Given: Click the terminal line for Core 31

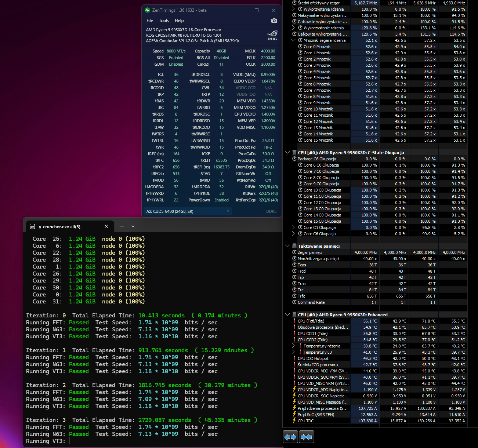Looking at the screenshot, I should tap(88, 302).
